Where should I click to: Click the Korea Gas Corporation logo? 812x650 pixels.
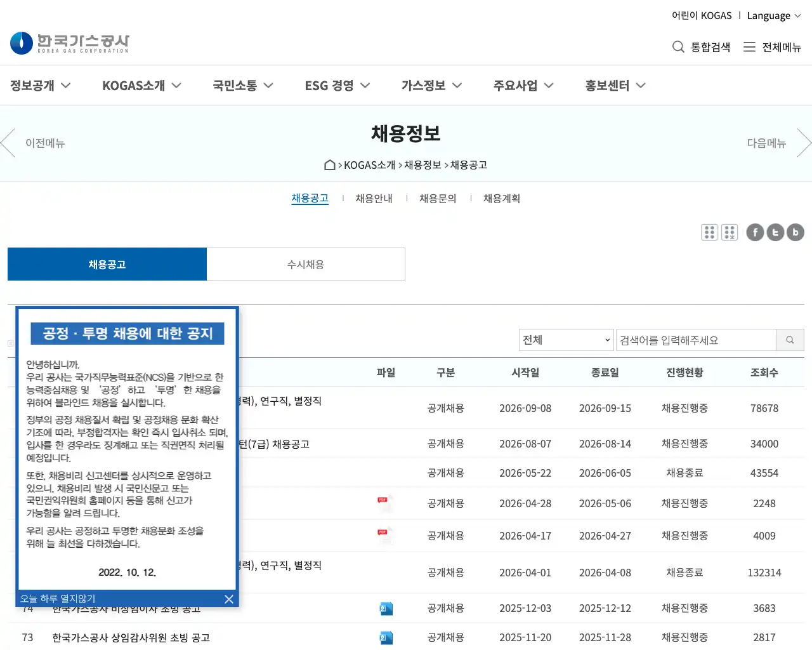70,43
